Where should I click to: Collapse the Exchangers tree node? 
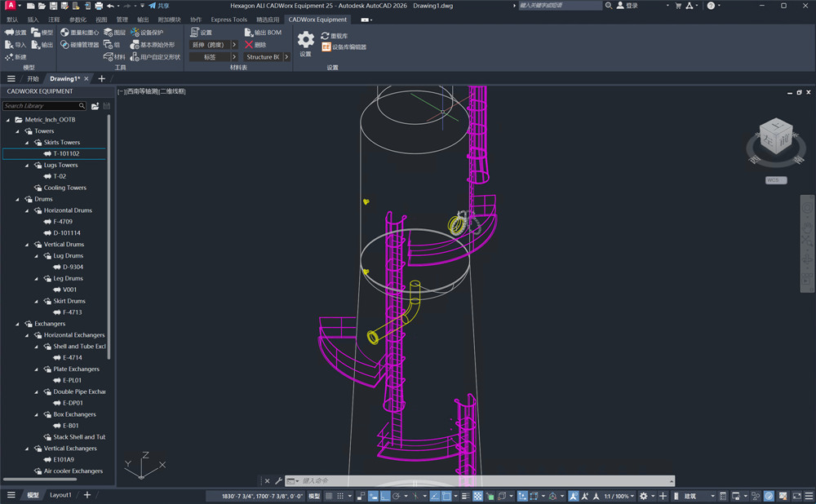(18, 324)
